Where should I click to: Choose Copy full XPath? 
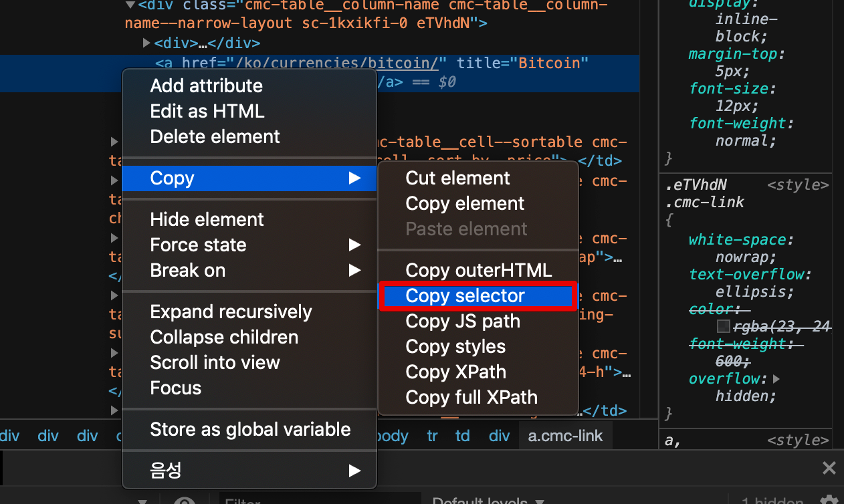click(x=478, y=397)
